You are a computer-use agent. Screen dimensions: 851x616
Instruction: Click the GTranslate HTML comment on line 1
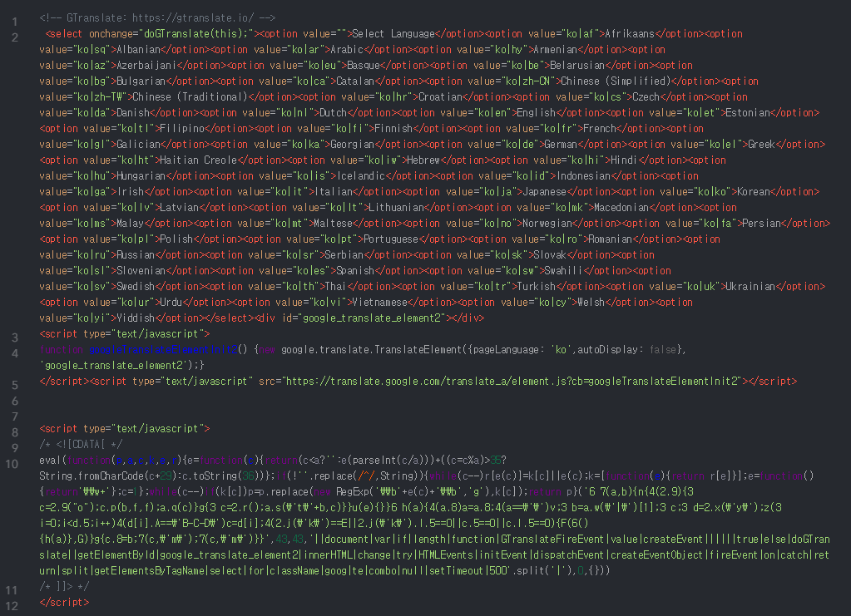[x=157, y=18]
